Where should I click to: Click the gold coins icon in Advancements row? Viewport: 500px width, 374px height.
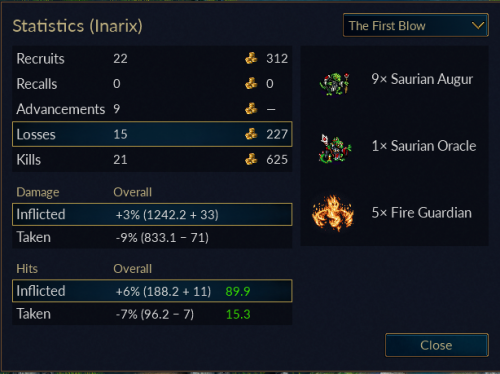click(251, 109)
